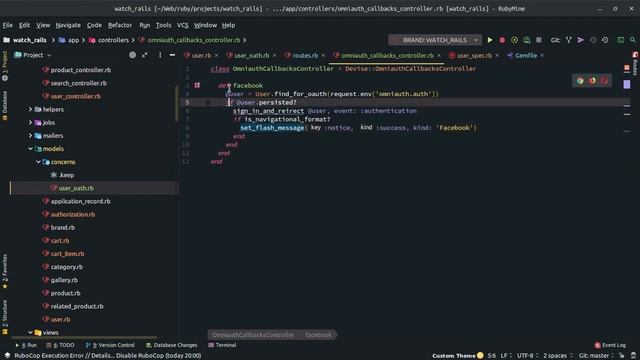This screenshot has height=360, width=640.
Task: Click the gutter icon beside def facebook
Action: coord(197,85)
